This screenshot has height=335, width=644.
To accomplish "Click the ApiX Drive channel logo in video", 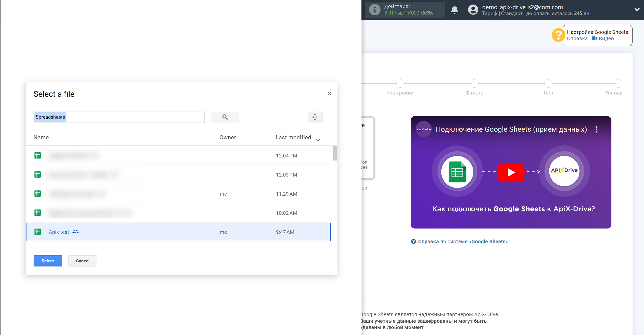I will pyautogui.click(x=424, y=129).
